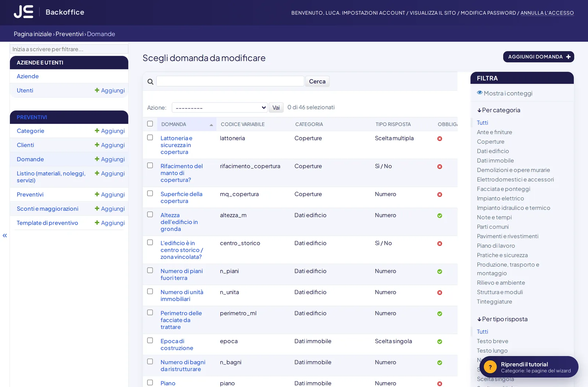
Task: Check the Superficie della copertura checkbox
Action: click(x=150, y=193)
